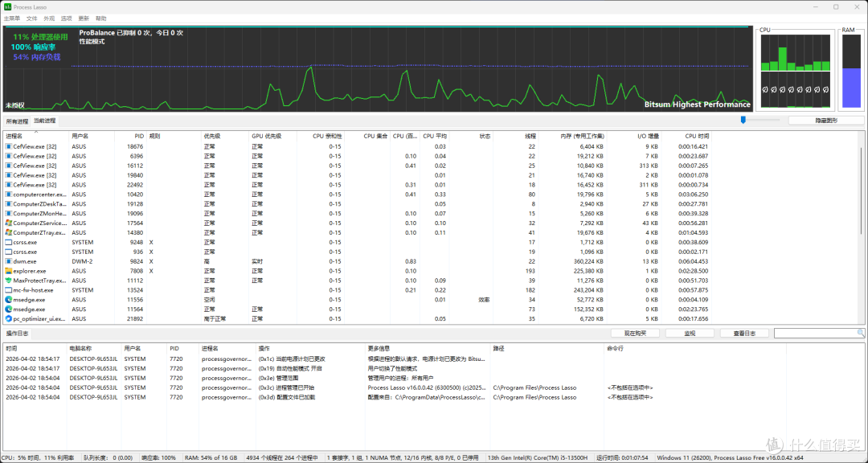Sort by the 规则 column header
Viewport: 868px width, 463px height.
click(x=174, y=136)
